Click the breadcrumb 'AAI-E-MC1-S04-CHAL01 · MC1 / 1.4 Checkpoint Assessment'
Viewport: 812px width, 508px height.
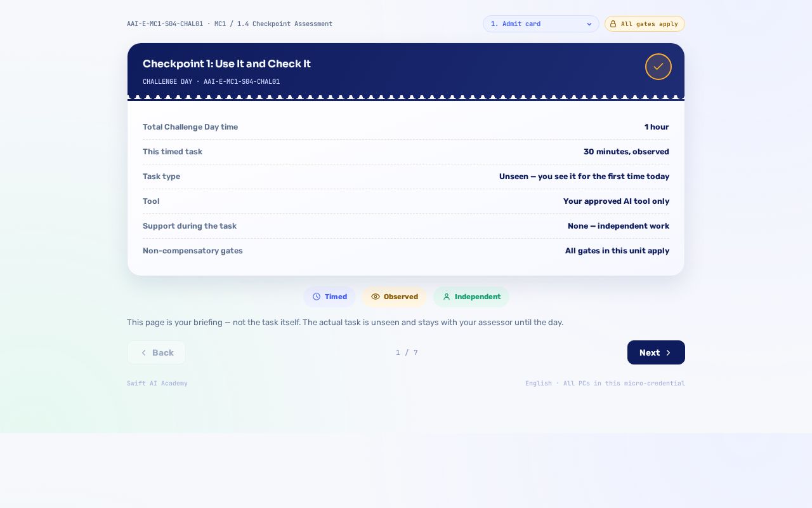pyautogui.click(x=230, y=24)
